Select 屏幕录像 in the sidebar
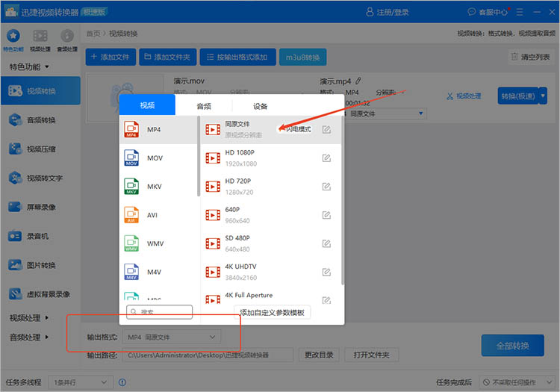The height and width of the screenshot is (392, 560). point(41,207)
